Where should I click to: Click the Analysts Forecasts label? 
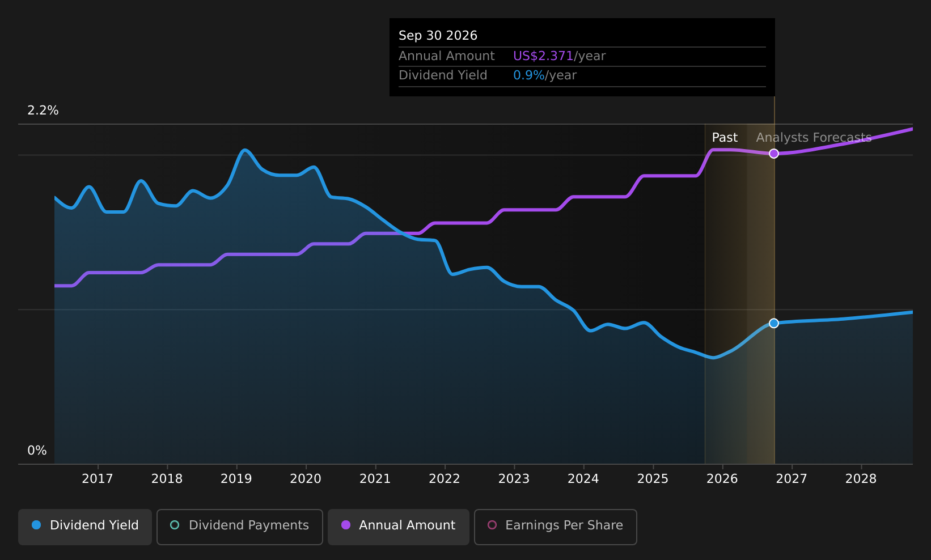814,138
